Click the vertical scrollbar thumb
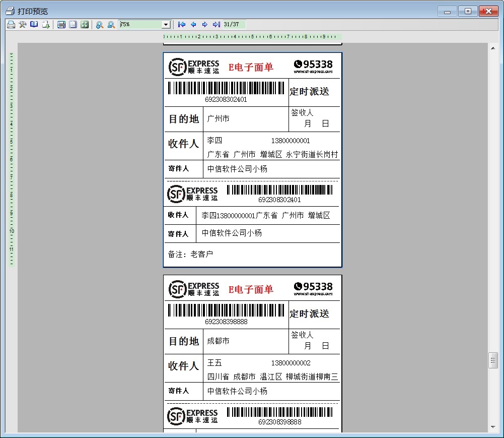504x438 pixels. click(x=493, y=360)
